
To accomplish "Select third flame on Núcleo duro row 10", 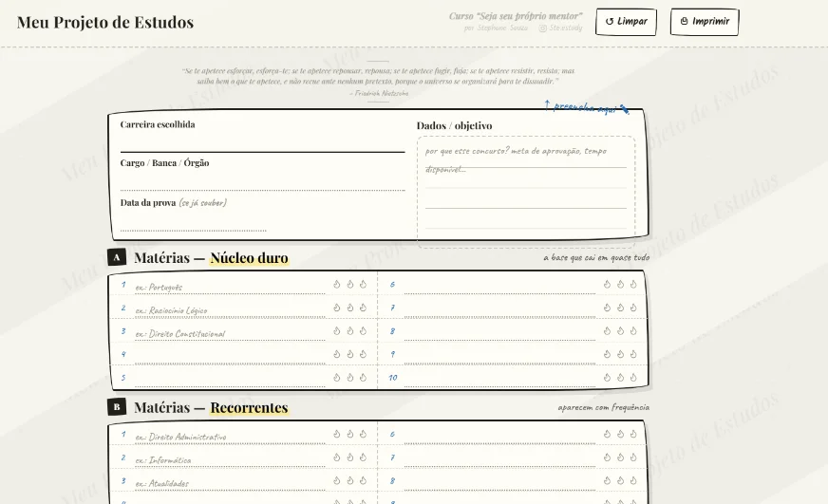I will [633, 378].
